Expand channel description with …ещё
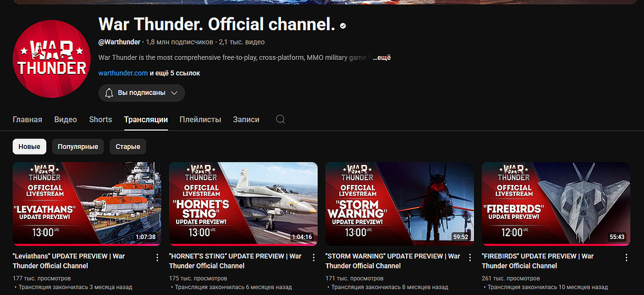644x295 pixels. click(382, 58)
